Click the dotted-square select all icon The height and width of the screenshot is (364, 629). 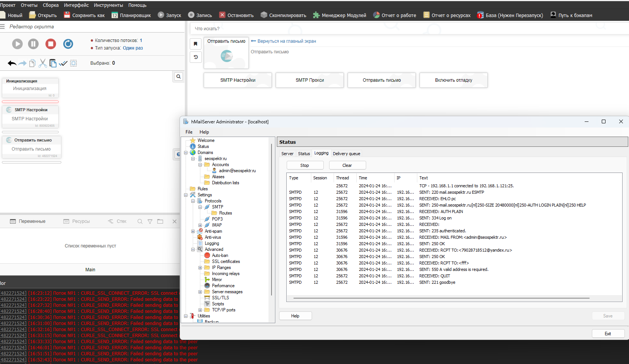pos(73,63)
